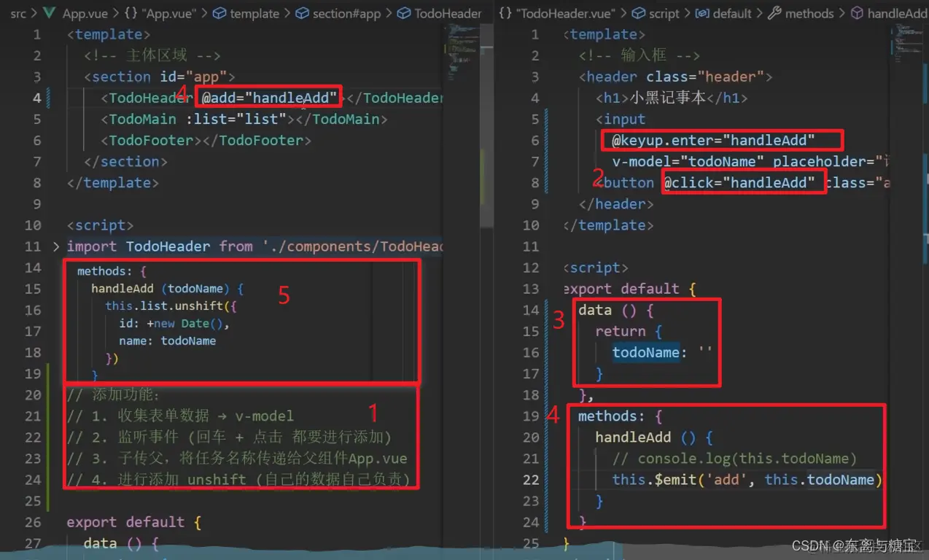
Task: Click 'export default {' in App.vue editor
Action: click(x=133, y=522)
